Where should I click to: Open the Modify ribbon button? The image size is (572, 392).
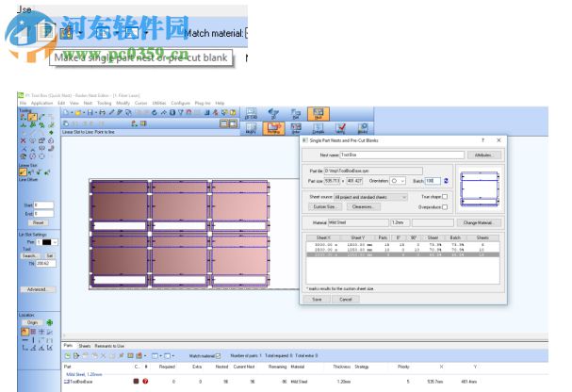251,128
